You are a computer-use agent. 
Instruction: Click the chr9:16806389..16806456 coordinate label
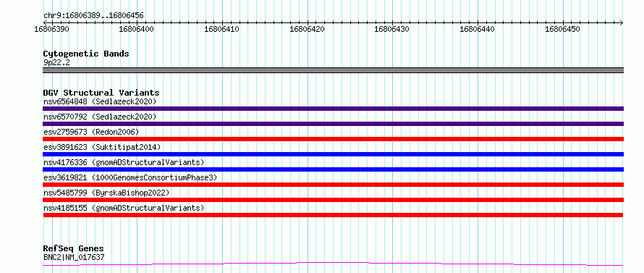click(93, 16)
